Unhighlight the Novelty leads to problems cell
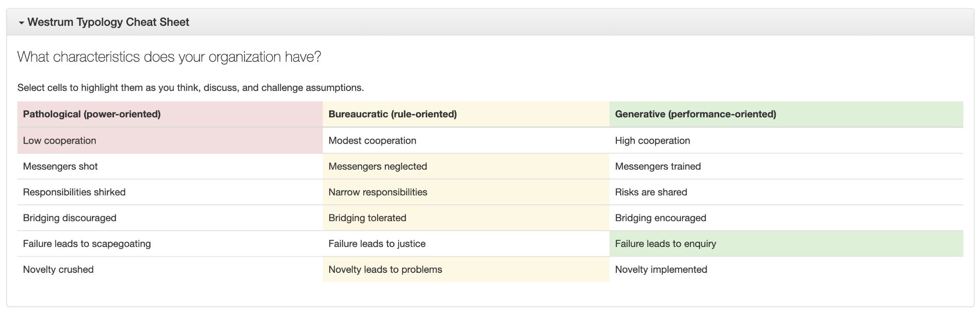980x314 pixels. point(466,269)
